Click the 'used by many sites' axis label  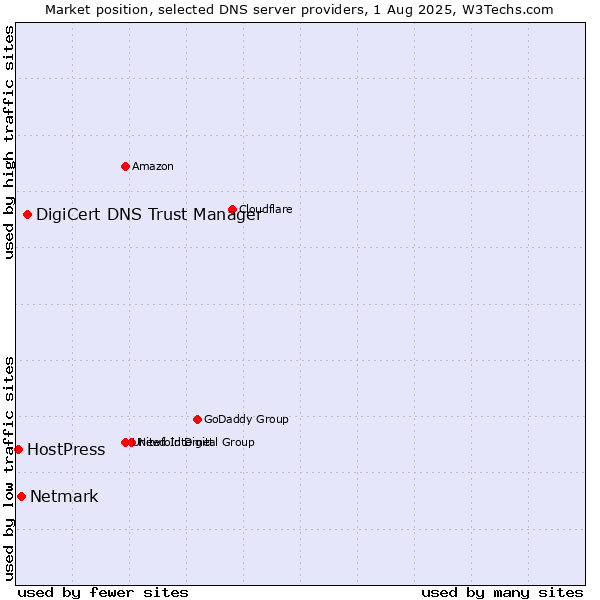pos(502,593)
